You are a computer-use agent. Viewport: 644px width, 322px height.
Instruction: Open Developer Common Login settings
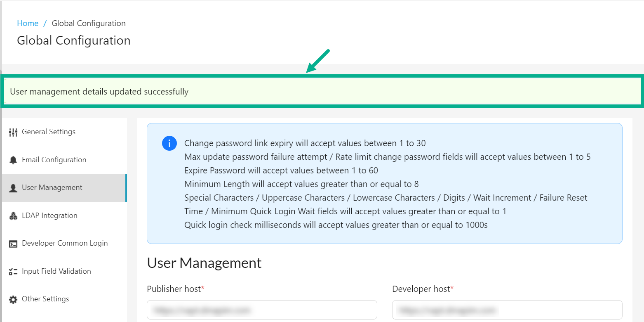[65, 244]
